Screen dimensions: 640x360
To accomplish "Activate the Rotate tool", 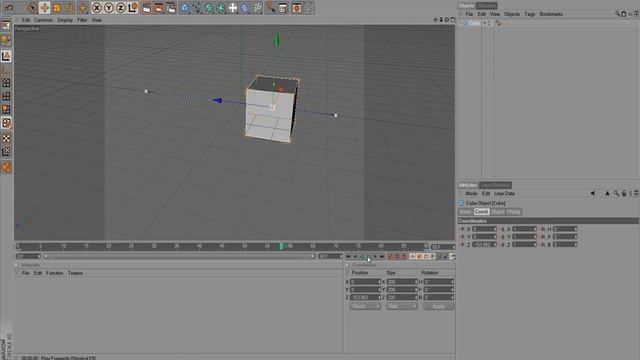I will click(69, 8).
